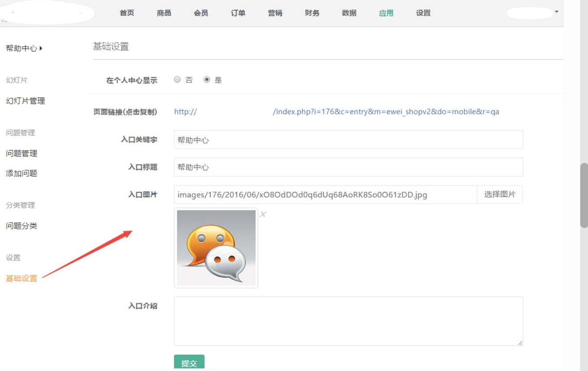This screenshot has width=588, height=371.
Task: Expand the 帮助中心 sidebar header
Action: (x=24, y=49)
